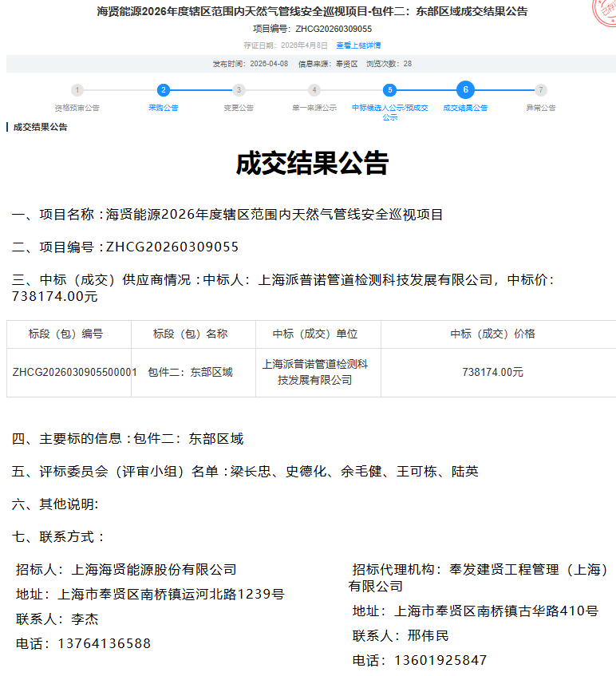Click the 信息来源 奉贤区 text

point(327,63)
